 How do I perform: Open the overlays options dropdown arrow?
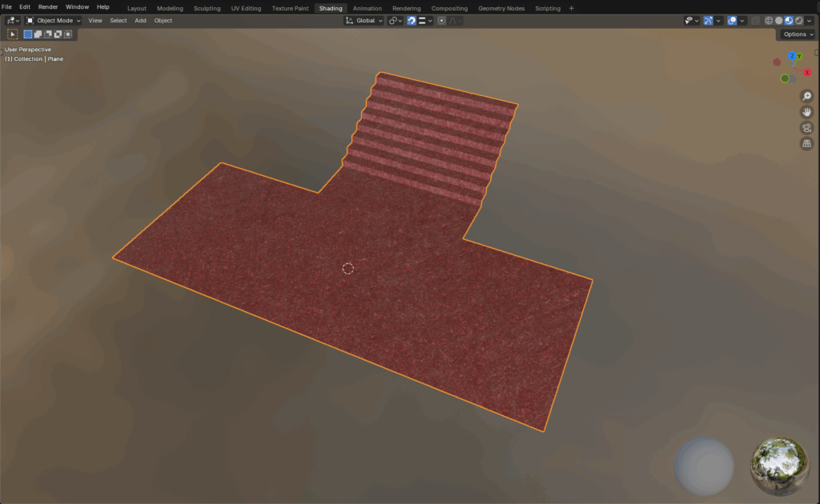[x=742, y=21]
